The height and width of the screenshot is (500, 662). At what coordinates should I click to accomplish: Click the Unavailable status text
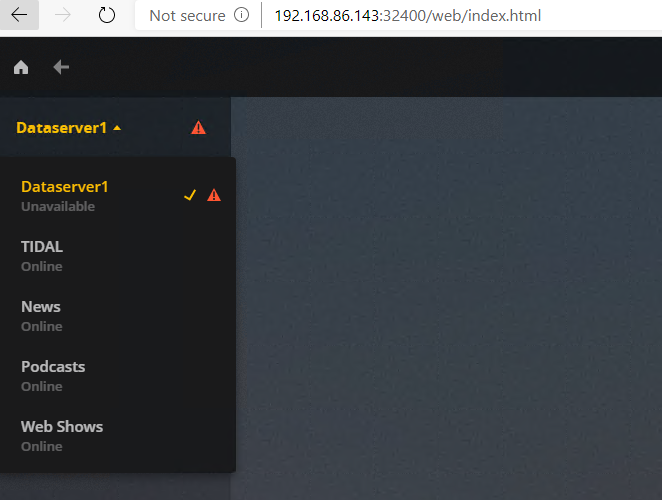click(x=58, y=207)
